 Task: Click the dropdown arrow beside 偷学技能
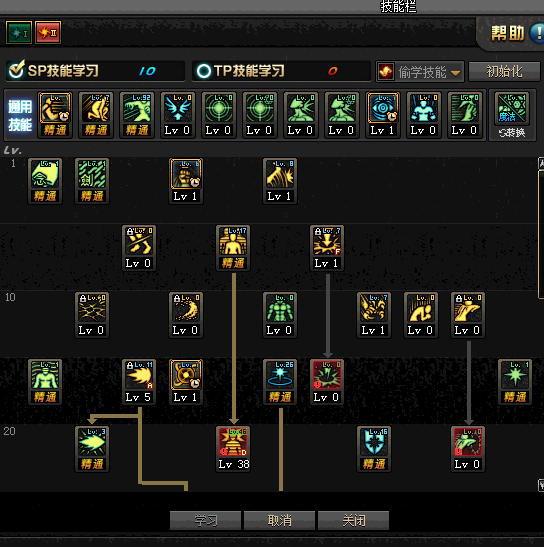point(455,73)
